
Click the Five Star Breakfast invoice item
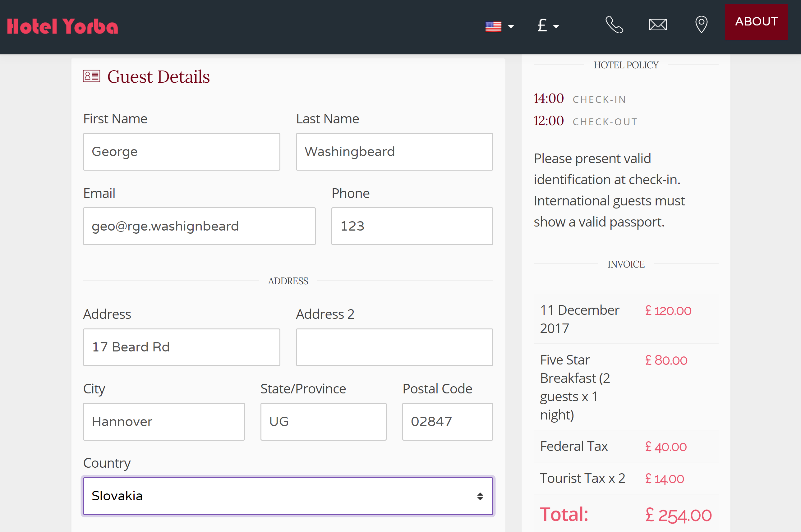tap(575, 387)
